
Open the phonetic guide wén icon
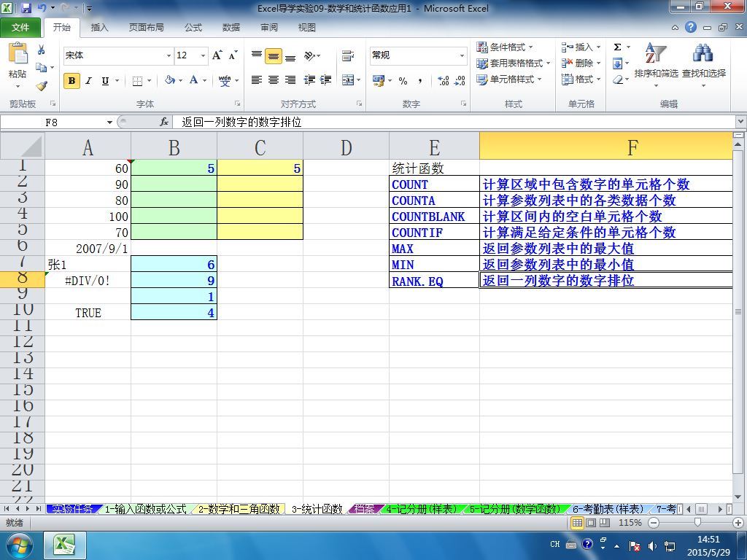(225, 80)
